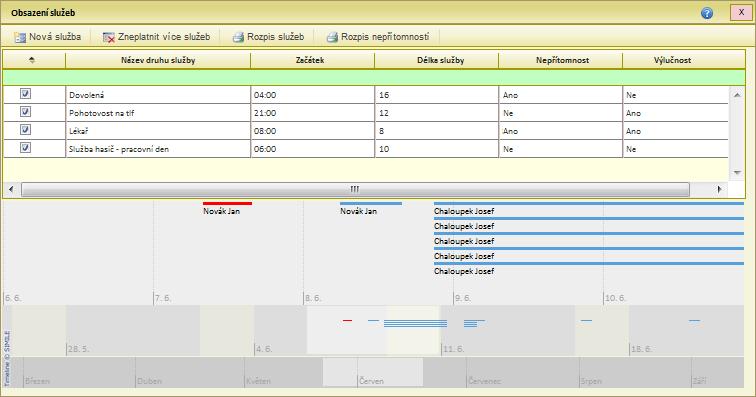Click Květen in the month band

pyautogui.click(x=258, y=381)
